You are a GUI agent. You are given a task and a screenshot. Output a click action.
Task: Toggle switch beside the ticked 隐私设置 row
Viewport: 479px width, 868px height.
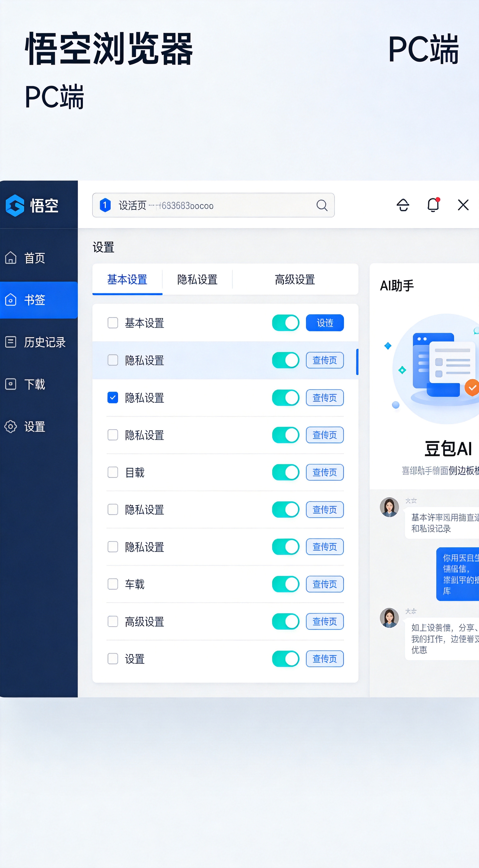point(286,398)
